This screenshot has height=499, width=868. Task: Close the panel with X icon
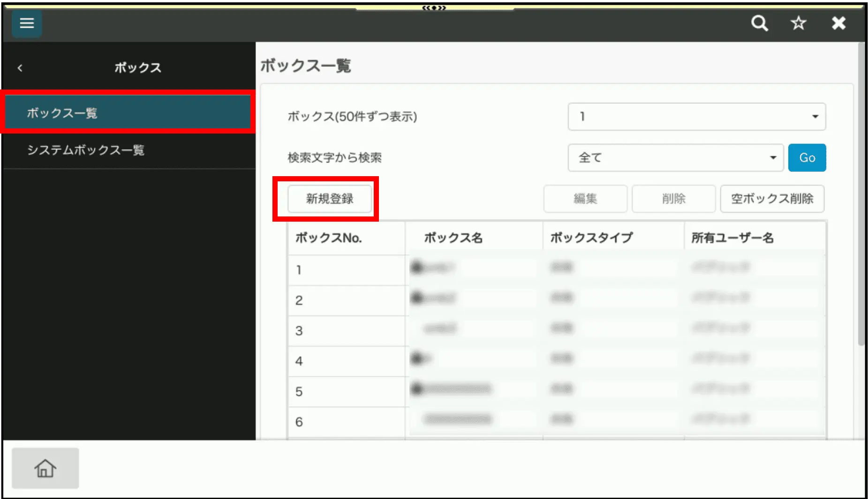coord(838,23)
